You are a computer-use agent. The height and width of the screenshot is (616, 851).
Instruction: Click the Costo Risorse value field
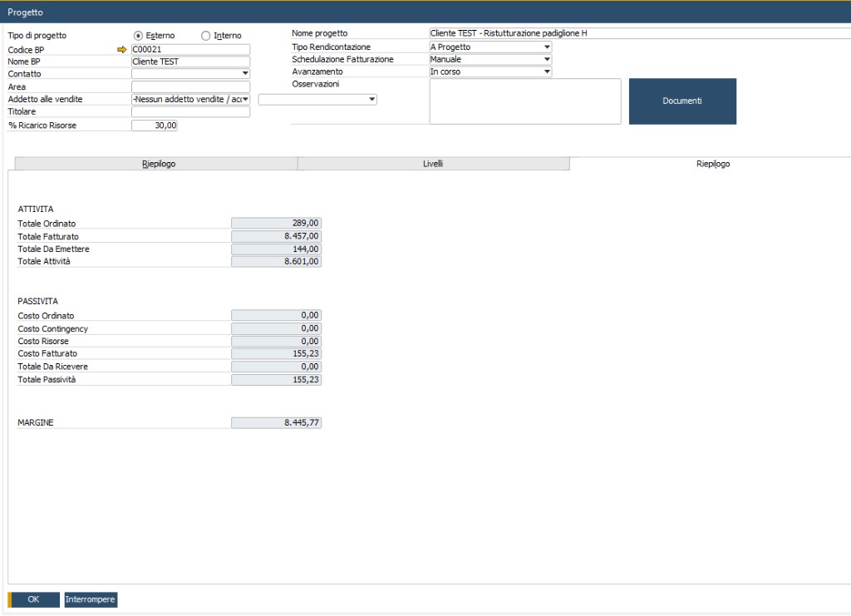pyautogui.click(x=276, y=342)
